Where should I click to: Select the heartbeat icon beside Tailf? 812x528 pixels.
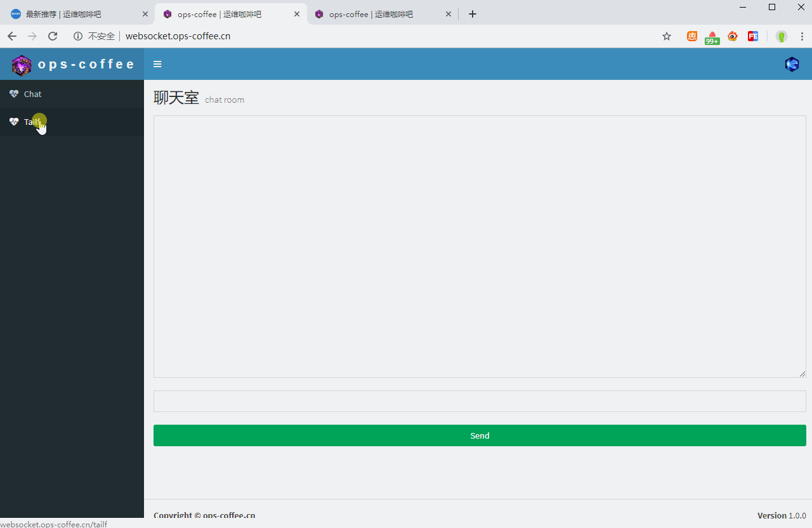(x=14, y=122)
